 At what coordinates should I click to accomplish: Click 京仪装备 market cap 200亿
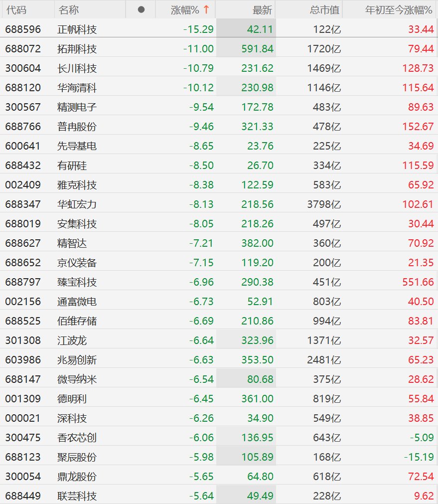pos(327,263)
